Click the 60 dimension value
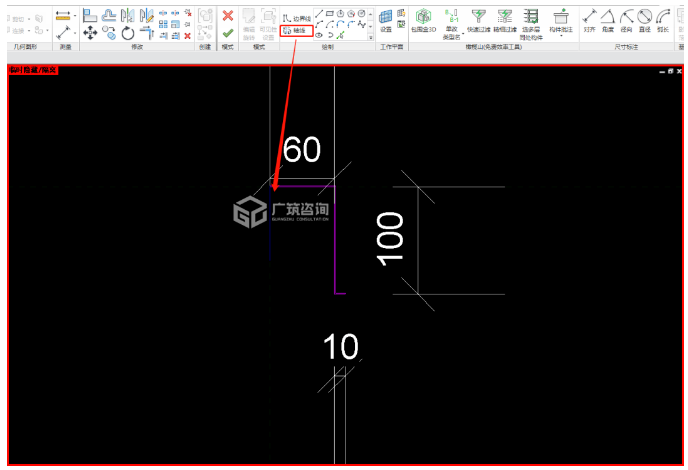 click(x=302, y=149)
